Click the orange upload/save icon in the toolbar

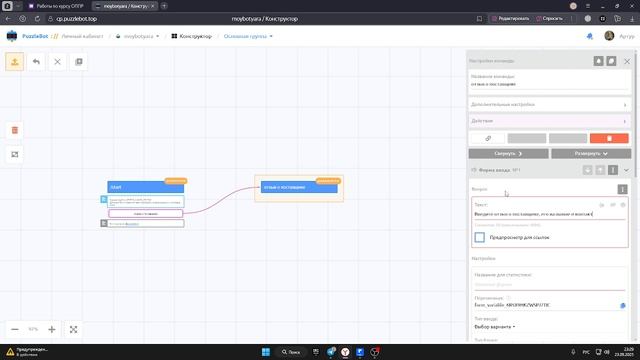click(15, 62)
